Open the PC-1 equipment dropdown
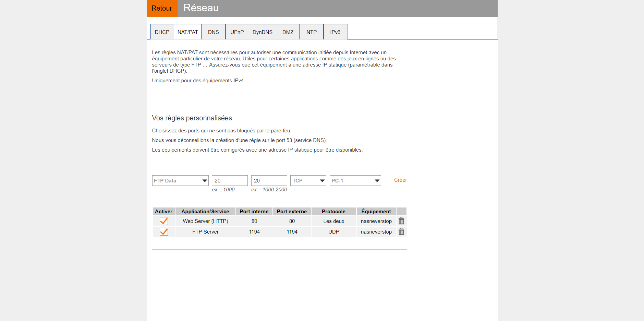Viewport: 644px width, 321px height. coord(355,181)
